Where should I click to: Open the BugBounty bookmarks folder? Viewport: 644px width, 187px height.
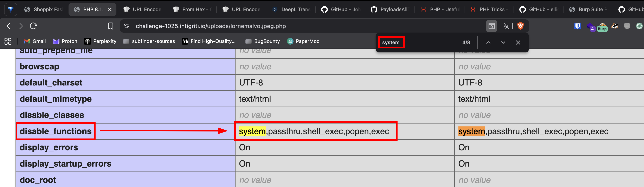(x=263, y=41)
